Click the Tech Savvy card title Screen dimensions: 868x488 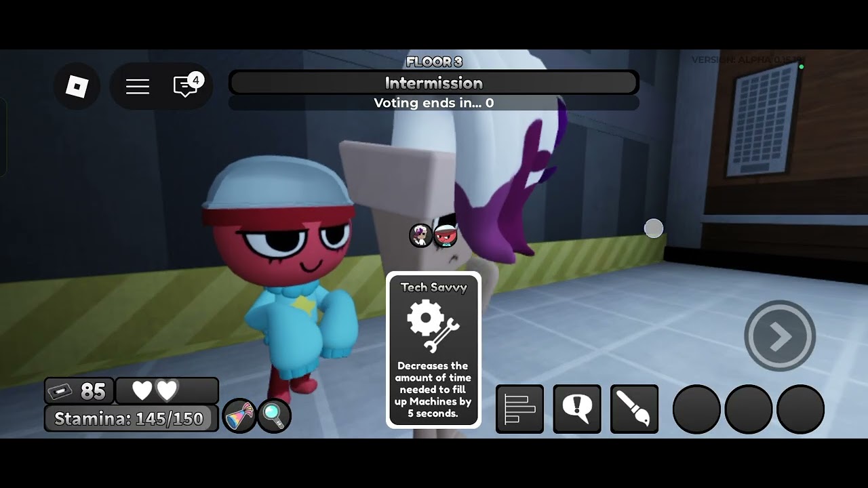(434, 287)
